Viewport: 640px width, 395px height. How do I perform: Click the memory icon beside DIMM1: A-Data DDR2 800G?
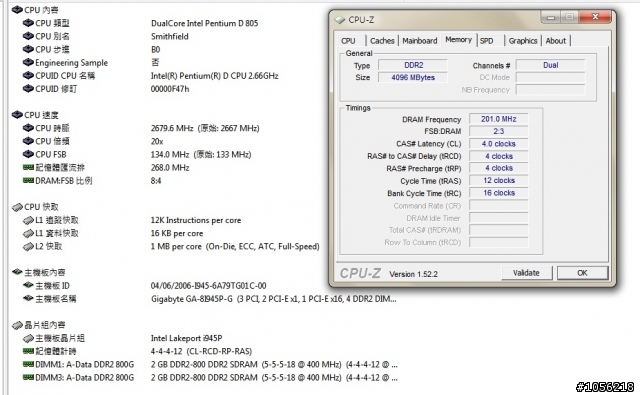click(28, 364)
